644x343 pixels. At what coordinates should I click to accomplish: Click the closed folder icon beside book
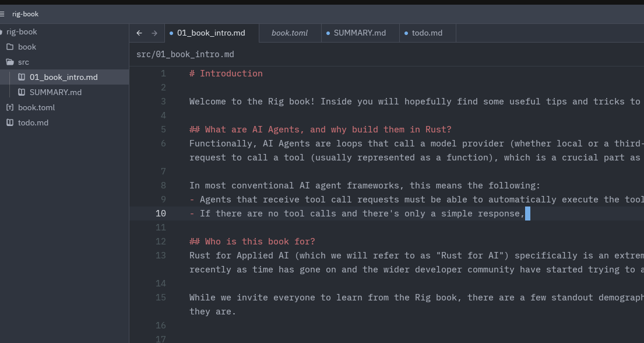pyautogui.click(x=9, y=47)
